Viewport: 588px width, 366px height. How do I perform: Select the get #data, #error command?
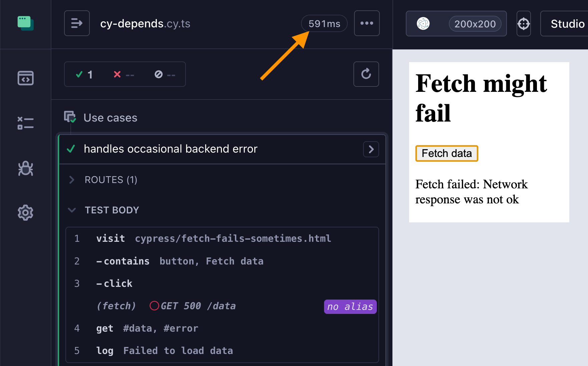222,328
